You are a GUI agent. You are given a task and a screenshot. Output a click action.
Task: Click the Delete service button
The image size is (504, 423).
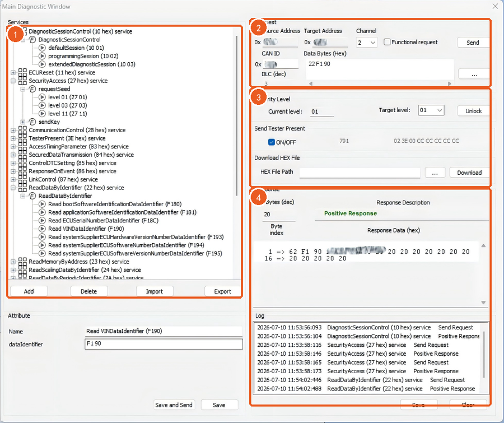pyautogui.click(x=88, y=291)
